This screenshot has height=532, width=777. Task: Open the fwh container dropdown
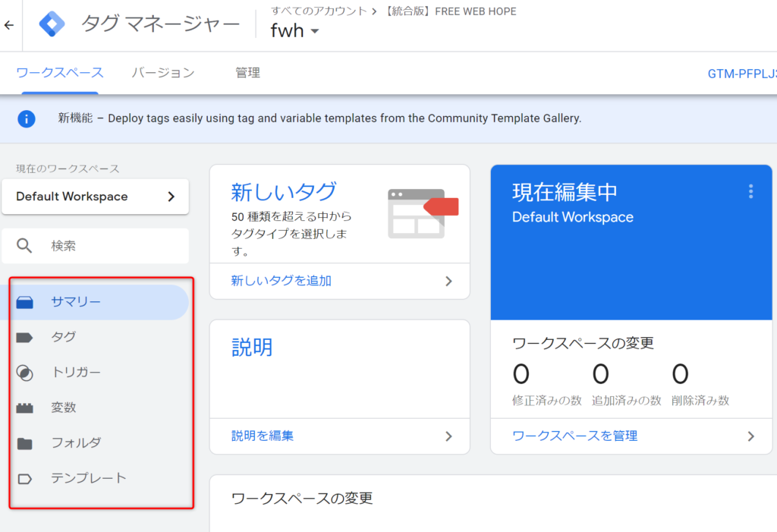click(x=295, y=31)
